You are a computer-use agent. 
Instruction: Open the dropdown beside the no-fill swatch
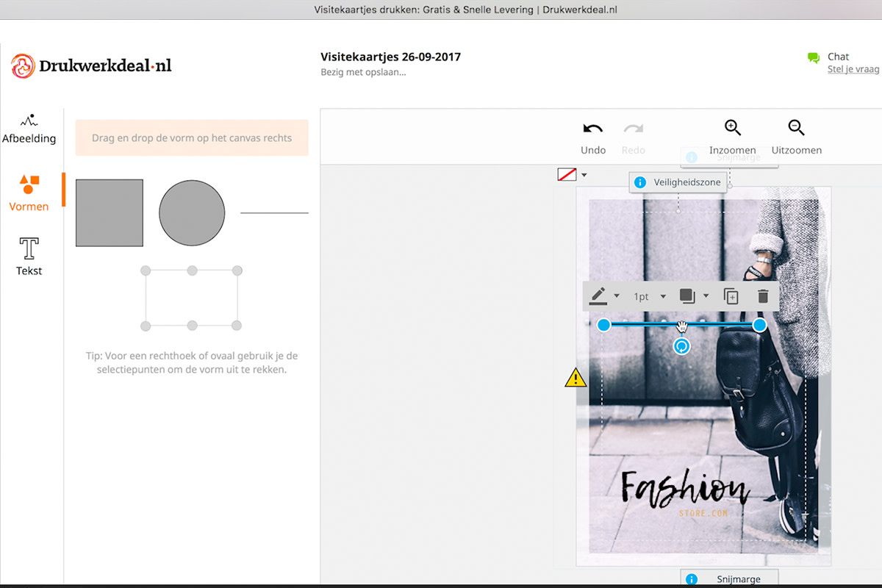584,175
